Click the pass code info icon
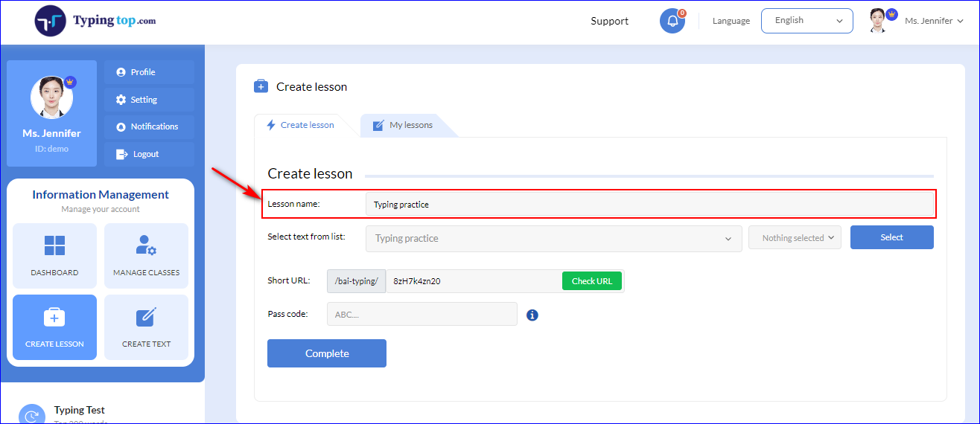980x424 pixels. pos(532,315)
